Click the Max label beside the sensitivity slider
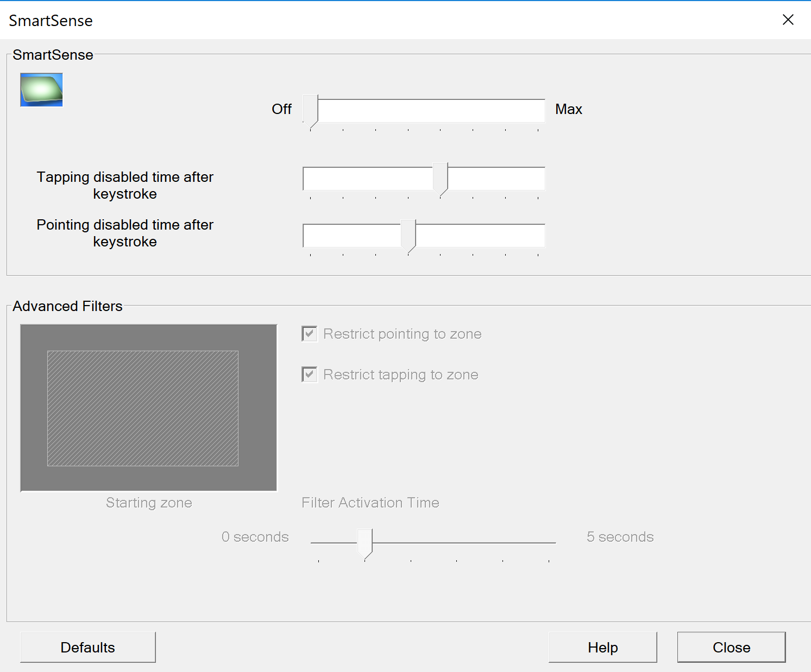811x672 pixels. (x=568, y=109)
